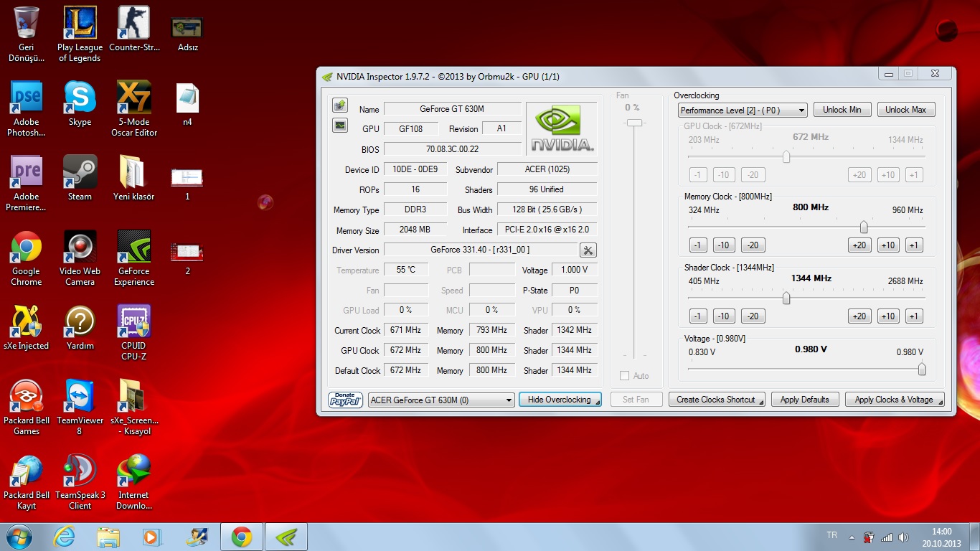The height and width of the screenshot is (551, 980).
Task: Open the Counter-Strike desktop shortcut
Action: (x=133, y=29)
